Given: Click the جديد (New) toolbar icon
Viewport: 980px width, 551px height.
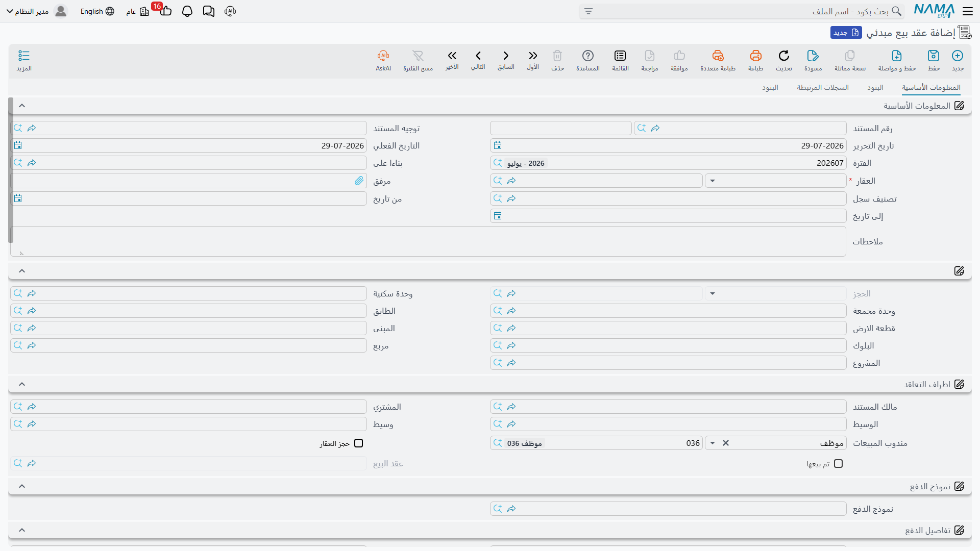Looking at the screenshot, I should [958, 60].
